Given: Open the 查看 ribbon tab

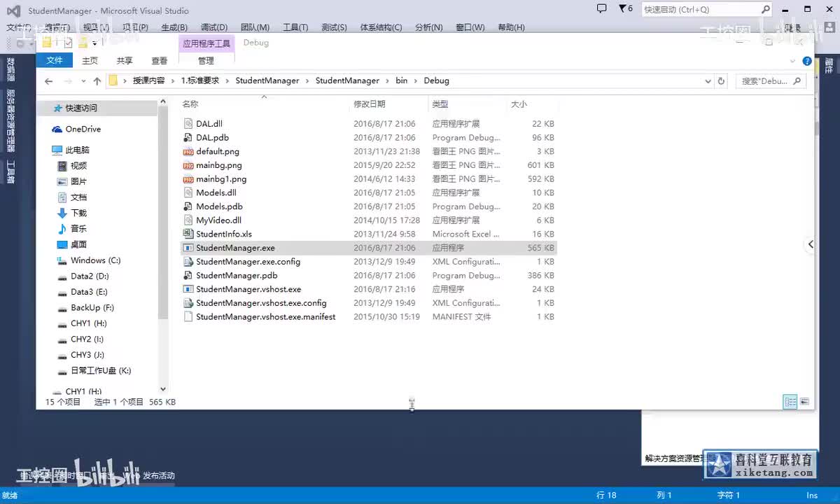Looking at the screenshot, I should point(160,61).
